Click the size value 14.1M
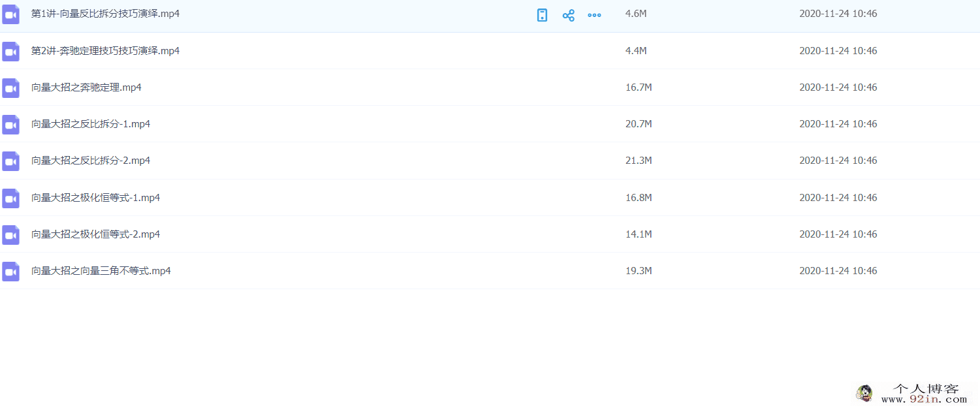The width and height of the screenshot is (980, 408). pos(639,234)
